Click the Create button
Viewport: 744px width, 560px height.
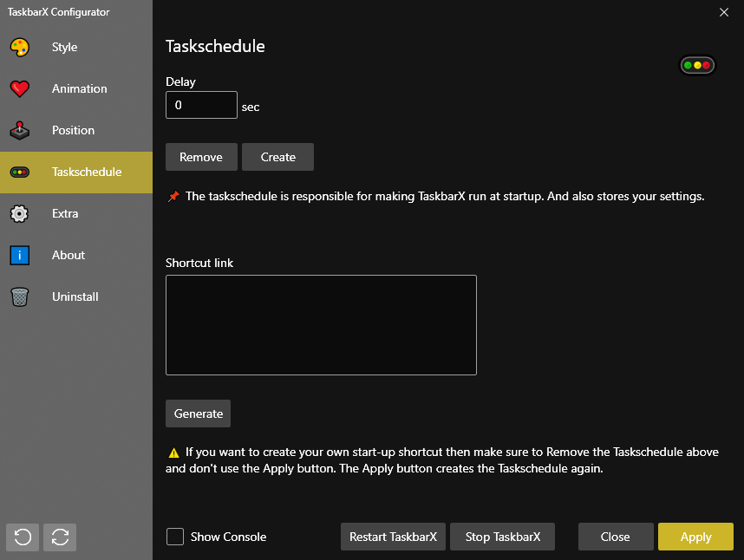[x=277, y=157]
